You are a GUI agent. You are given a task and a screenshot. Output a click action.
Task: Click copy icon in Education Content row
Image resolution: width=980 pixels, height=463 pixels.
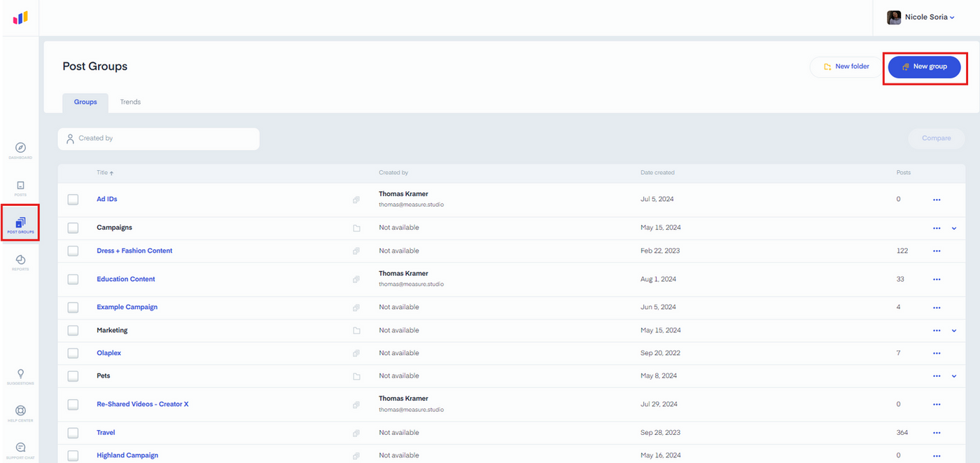[356, 279]
